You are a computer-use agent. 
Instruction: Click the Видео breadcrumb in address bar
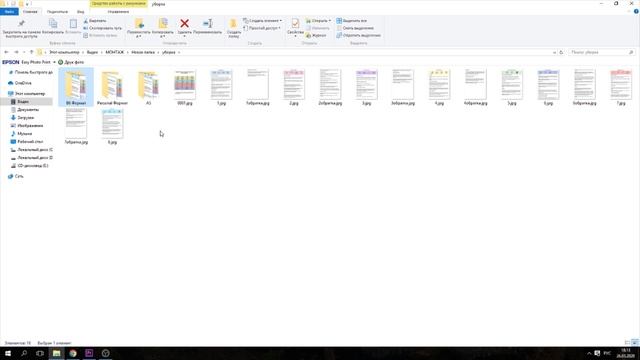[92, 52]
